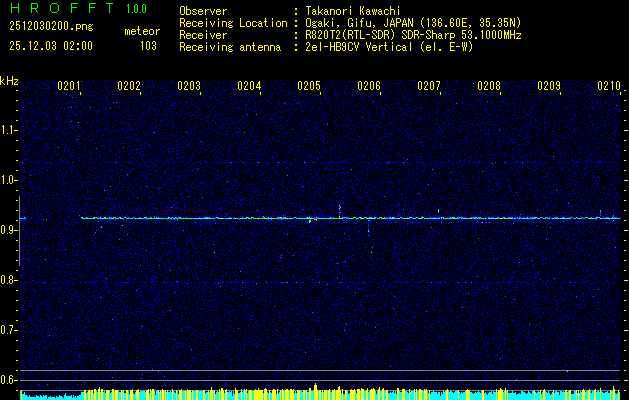
Task: Click the 0206 time marker
Action: pyautogui.click(x=369, y=86)
